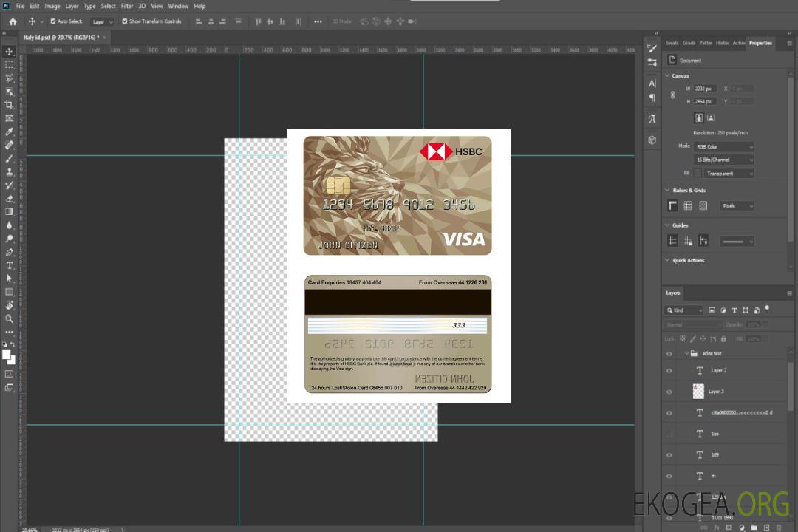The height and width of the screenshot is (532, 798).
Task: Open the Glyphs panel icon
Action: click(x=652, y=119)
